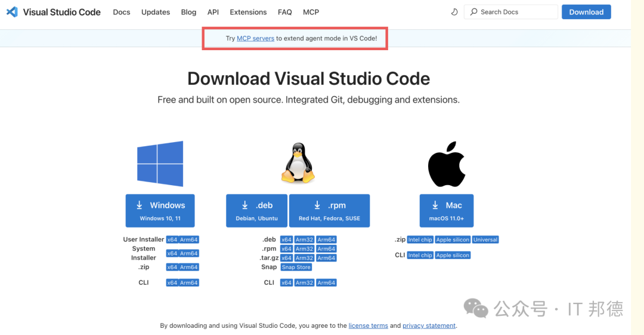Focus the Search Docs field
The width and height of the screenshot is (644, 335).
(x=511, y=12)
